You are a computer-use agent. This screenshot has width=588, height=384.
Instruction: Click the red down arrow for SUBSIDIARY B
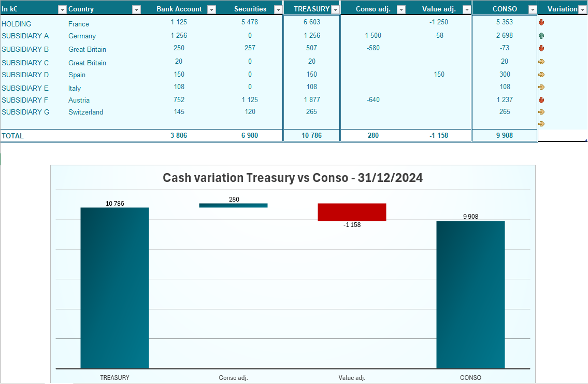(541, 48)
